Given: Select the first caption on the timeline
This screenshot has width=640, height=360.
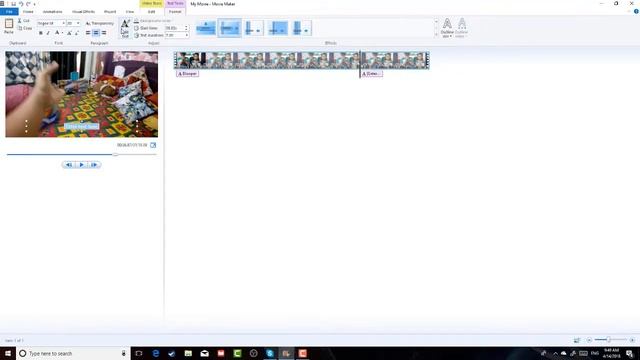Looking at the screenshot, I should [187, 74].
